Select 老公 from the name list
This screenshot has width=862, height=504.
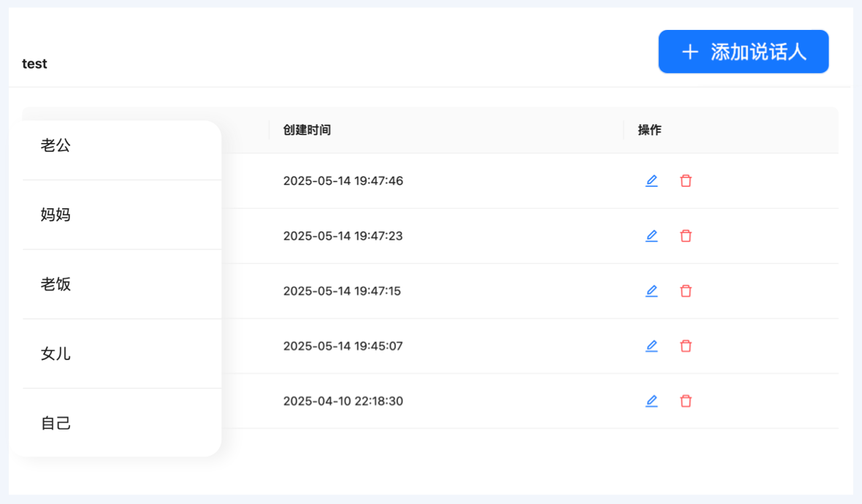click(x=56, y=145)
